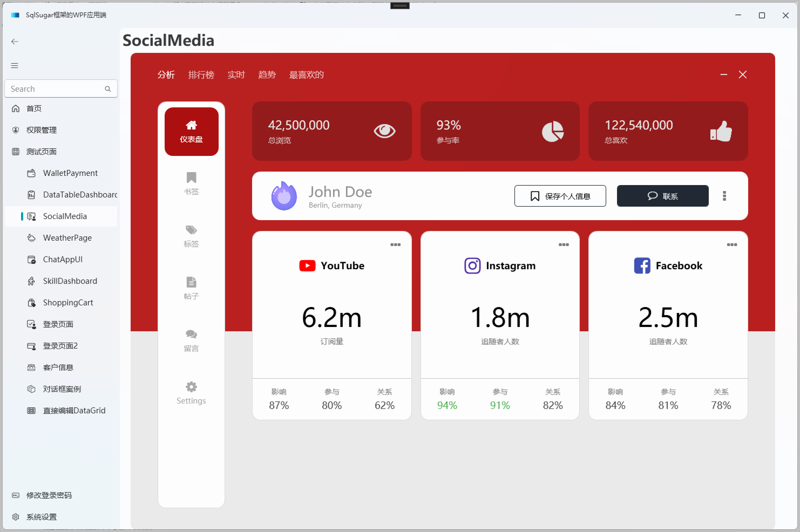Collapse the 测试页面 group
The width and height of the screenshot is (800, 532).
pos(61,152)
